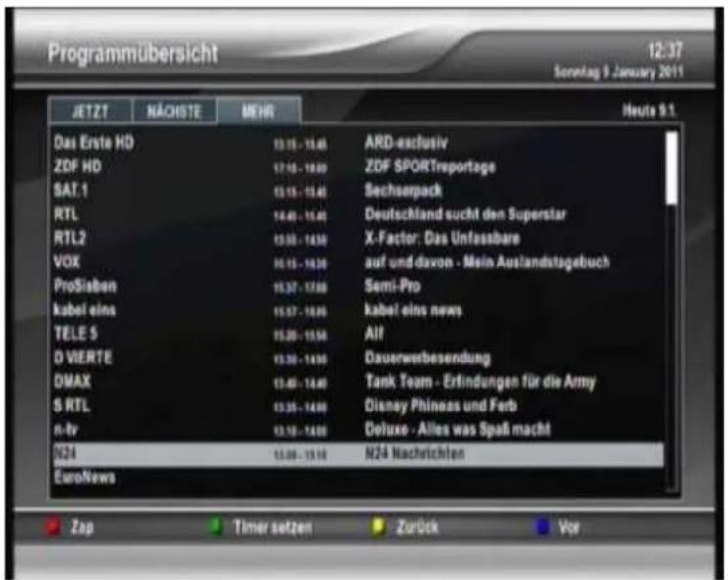This screenshot has height=580, width=728.
Task: Click the Zap label
Action: tap(82, 527)
